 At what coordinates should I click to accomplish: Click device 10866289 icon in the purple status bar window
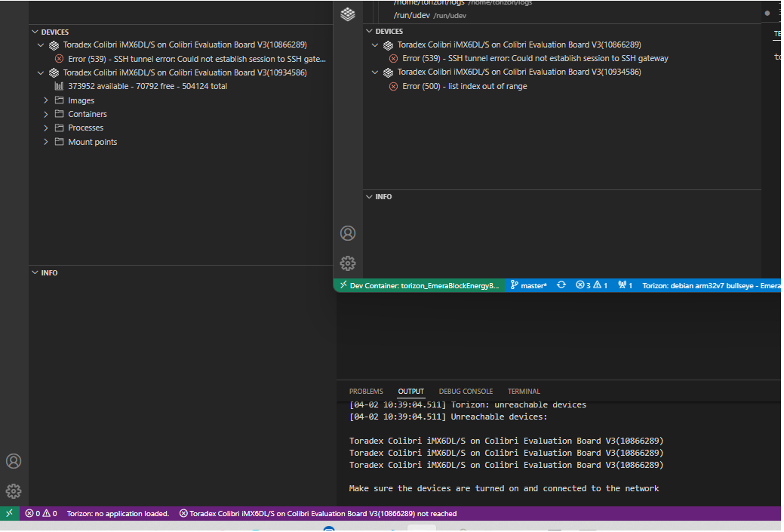click(54, 45)
